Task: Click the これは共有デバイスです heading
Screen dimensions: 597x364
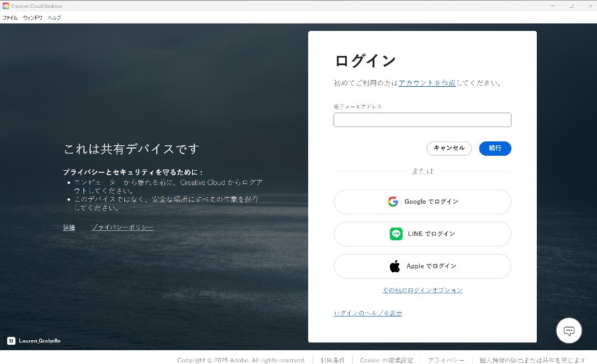Action: point(131,149)
